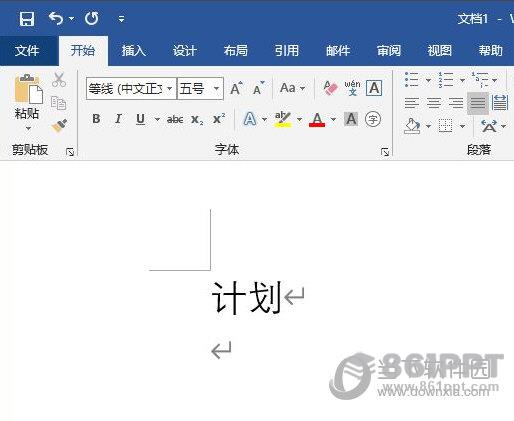
Task: Switch to the 插入 tab
Action: tap(134, 51)
